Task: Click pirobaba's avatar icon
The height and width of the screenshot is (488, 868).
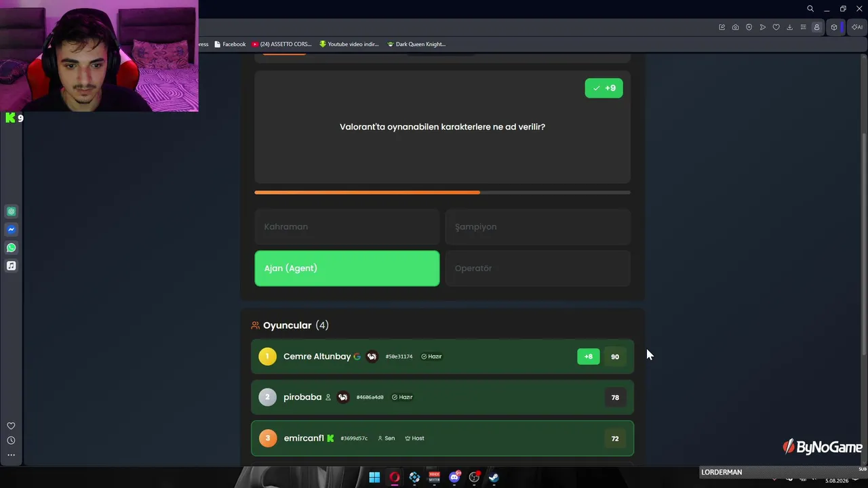Action: point(342,397)
